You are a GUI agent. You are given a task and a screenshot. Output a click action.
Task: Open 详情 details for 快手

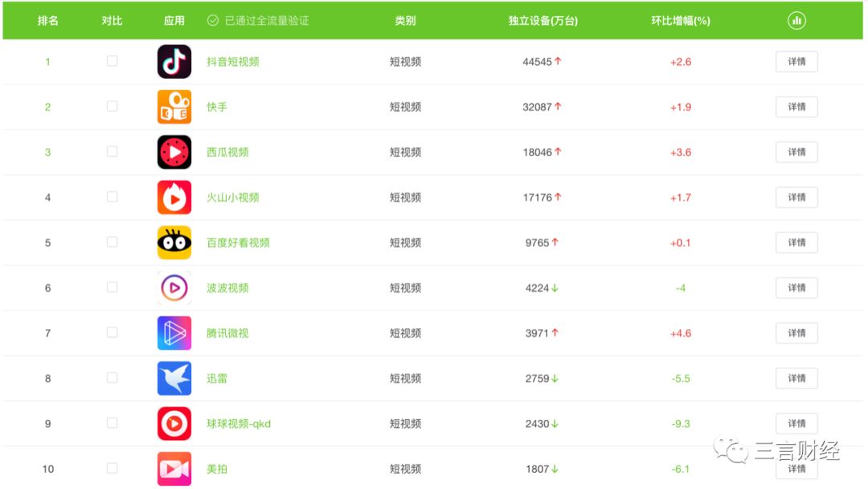[x=796, y=107]
